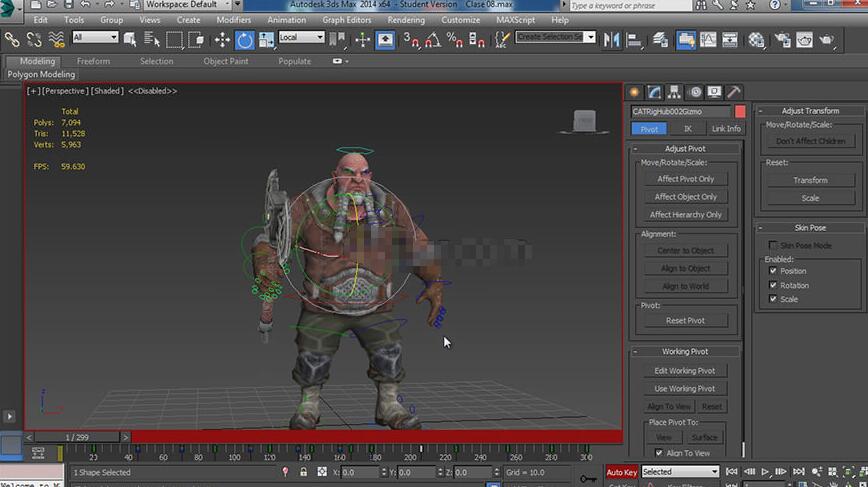Toggle Percent Snap

(x=455, y=39)
